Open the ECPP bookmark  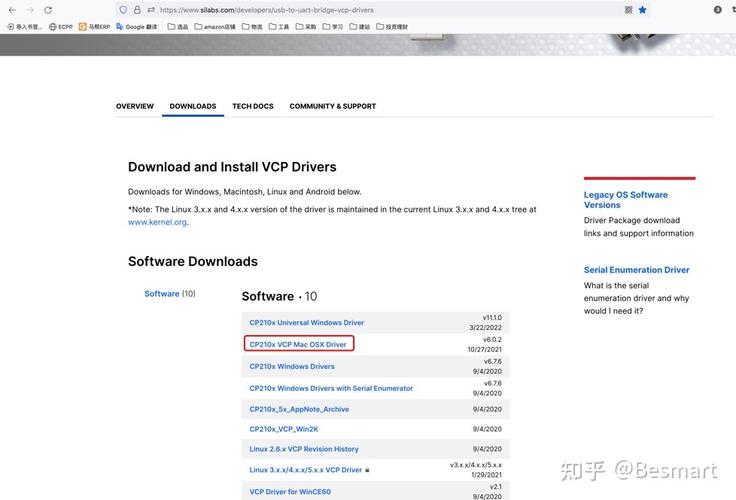(x=61, y=27)
